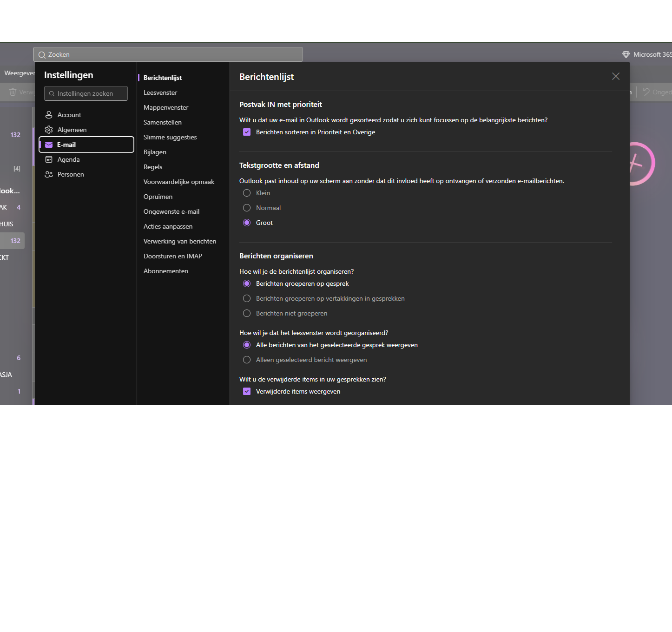Select Alle berichten van het geselecteerde gesprek weergeven

247,345
